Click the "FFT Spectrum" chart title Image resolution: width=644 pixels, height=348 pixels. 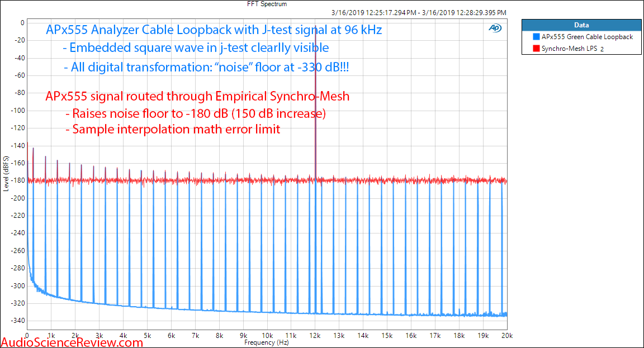[x=267, y=4]
